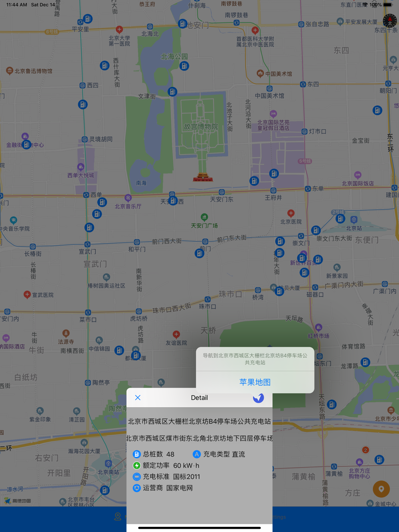Tap the 故宫博物院 map label

point(201,126)
